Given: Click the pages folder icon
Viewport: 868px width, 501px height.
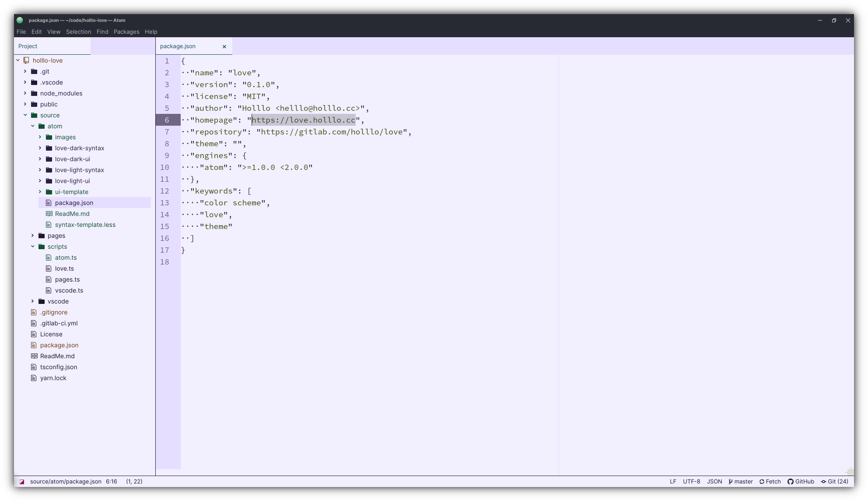Looking at the screenshot, I should point(42,236).
